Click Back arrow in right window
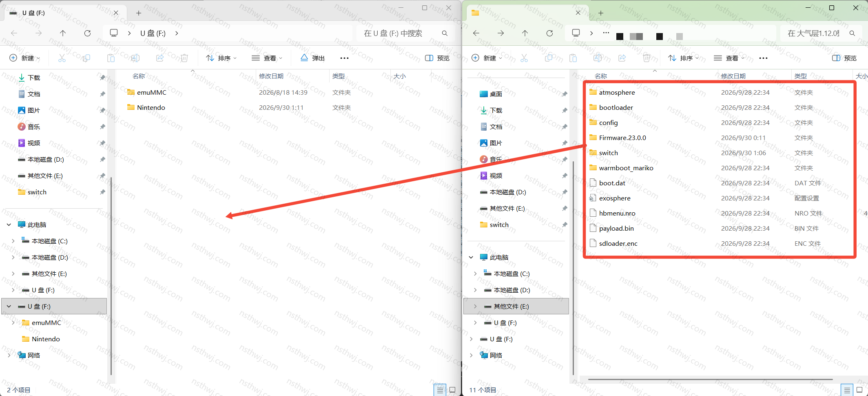 476,33
